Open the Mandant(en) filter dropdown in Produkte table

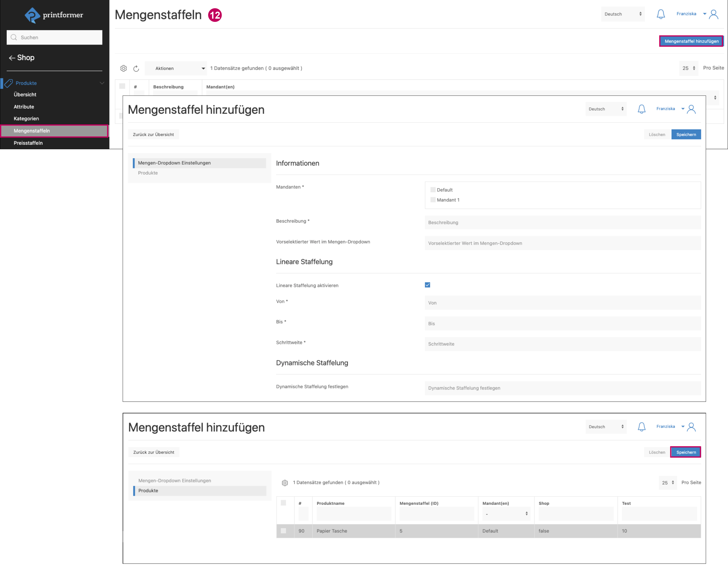click(x=506, y=514)
